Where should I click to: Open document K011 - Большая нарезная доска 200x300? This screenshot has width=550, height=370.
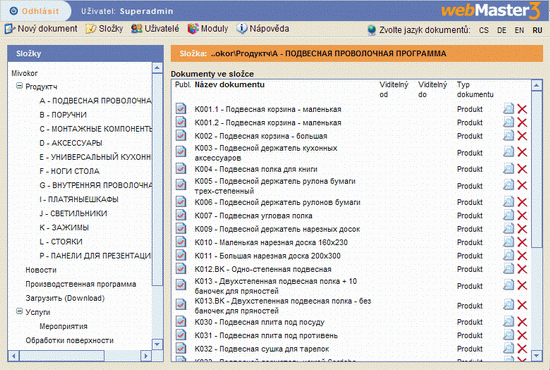(x=268, y=256)
